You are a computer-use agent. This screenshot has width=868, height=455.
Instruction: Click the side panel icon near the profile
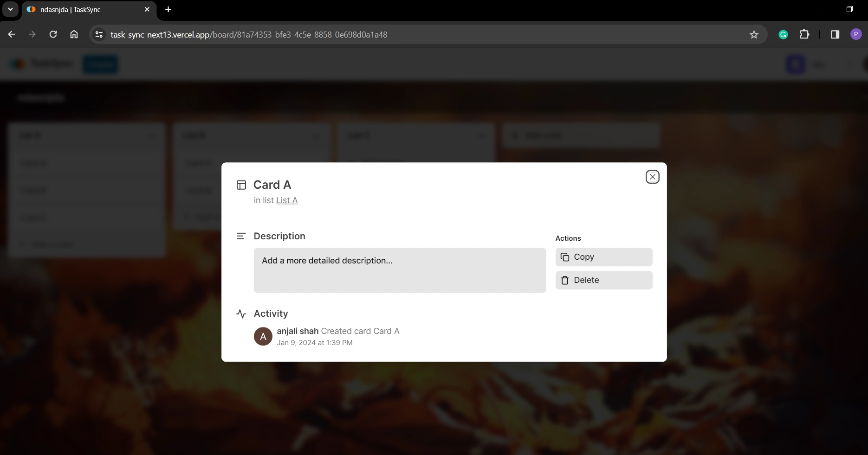click(x=835, y=34)
